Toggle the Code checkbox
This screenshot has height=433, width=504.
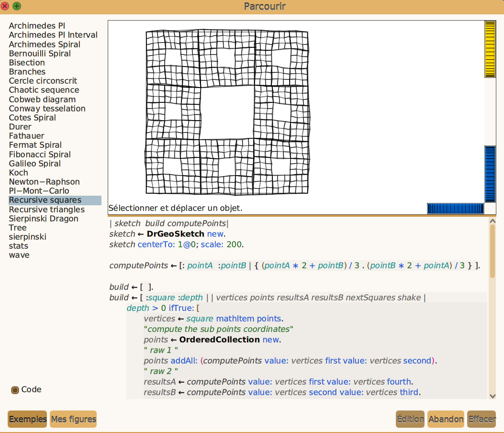pos(15,390)
